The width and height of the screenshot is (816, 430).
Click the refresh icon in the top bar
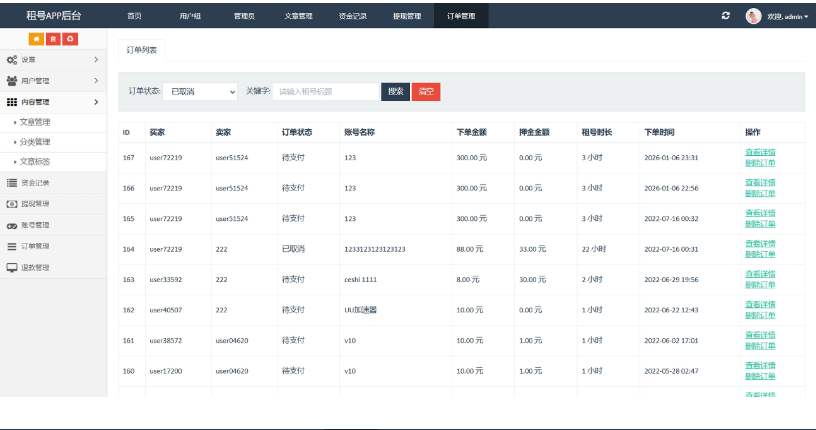click(725, 16)
